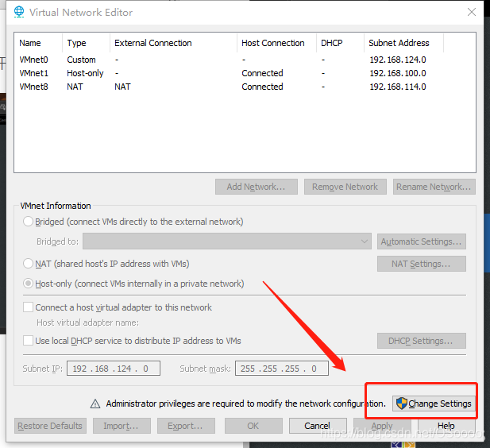Click subnet address 192.168.100.0
490x448 pixels.
click(398, 73)
